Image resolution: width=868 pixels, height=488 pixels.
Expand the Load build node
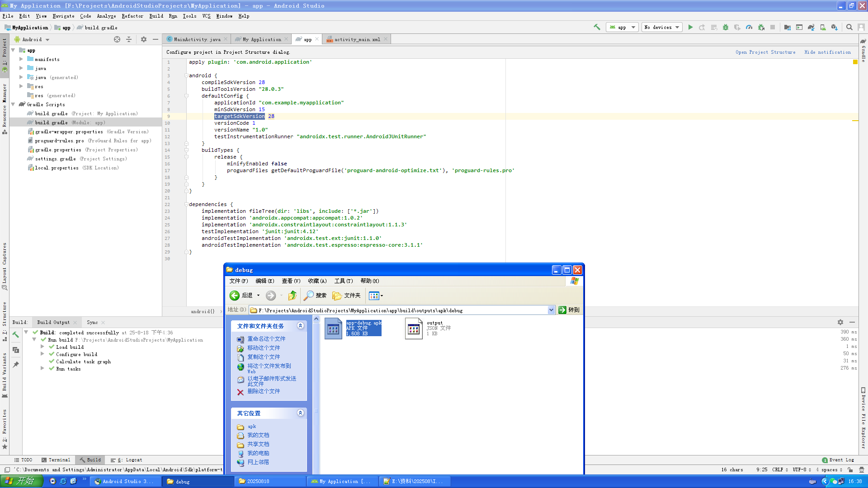tap(42, 347)
